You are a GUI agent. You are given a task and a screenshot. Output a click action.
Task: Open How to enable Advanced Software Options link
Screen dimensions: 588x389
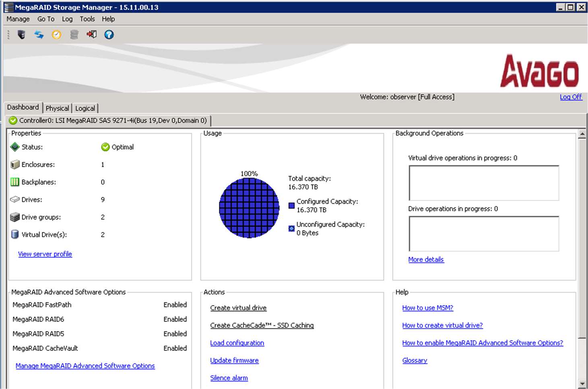[483, 343]
